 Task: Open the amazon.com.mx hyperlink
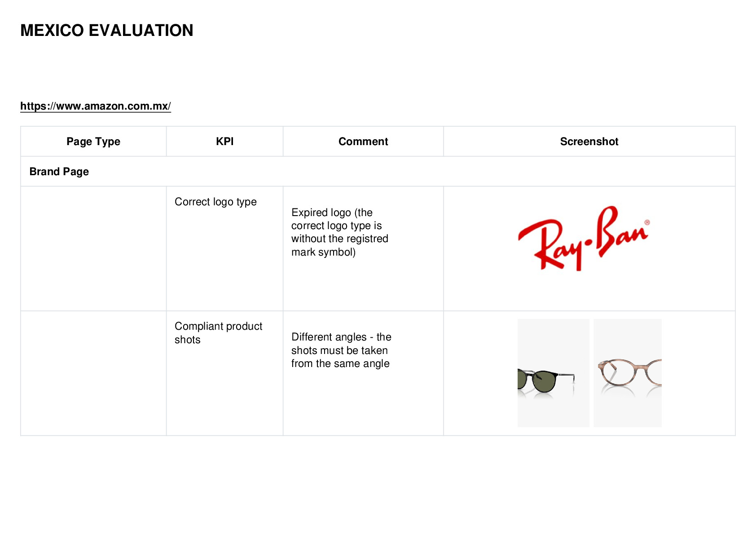pyautogui.click(x=96, y=106)
